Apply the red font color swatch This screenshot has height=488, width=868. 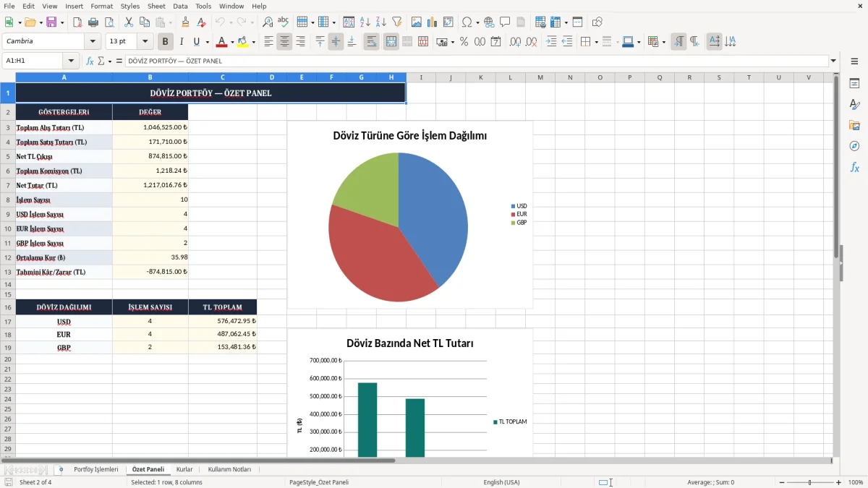click(222, 42)
